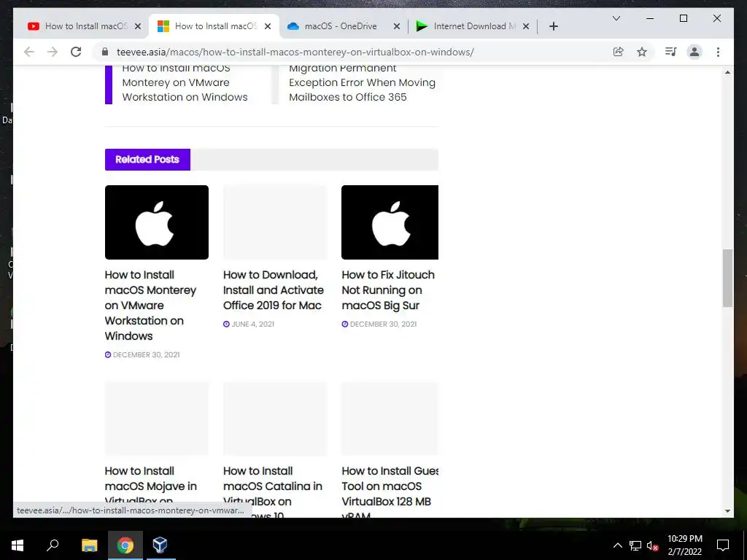Go back to the previous page
747x560 pixels.
pos(29,52)
